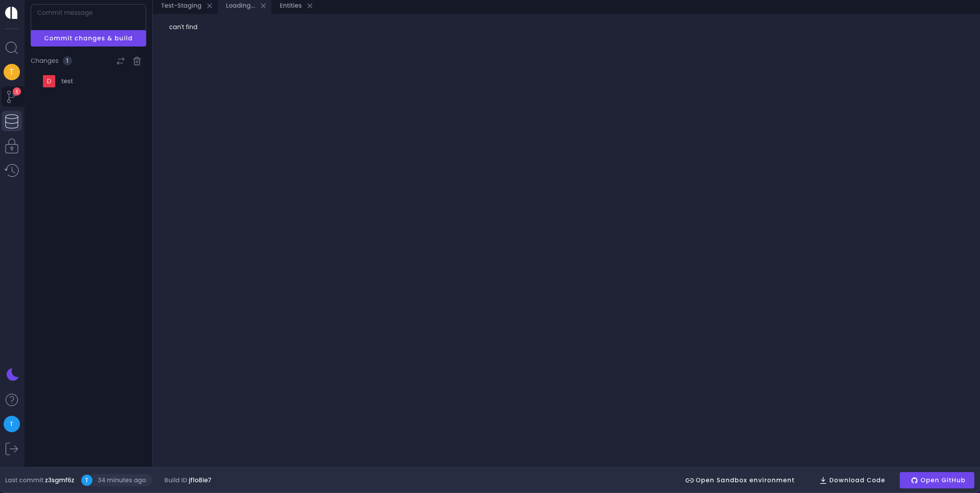Open the history clock icon
This screenshot has width=980, height=493.
[x=12, y=170]
